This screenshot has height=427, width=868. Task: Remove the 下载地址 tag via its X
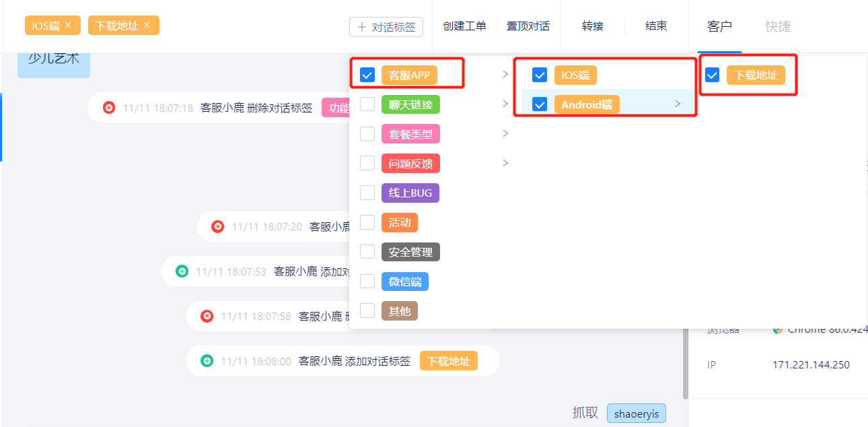click(147, 26)
